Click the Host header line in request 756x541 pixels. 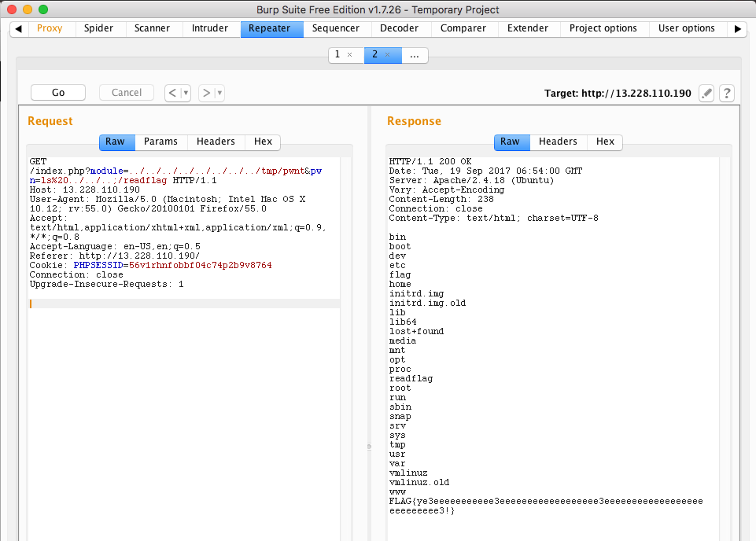point(84,190)
